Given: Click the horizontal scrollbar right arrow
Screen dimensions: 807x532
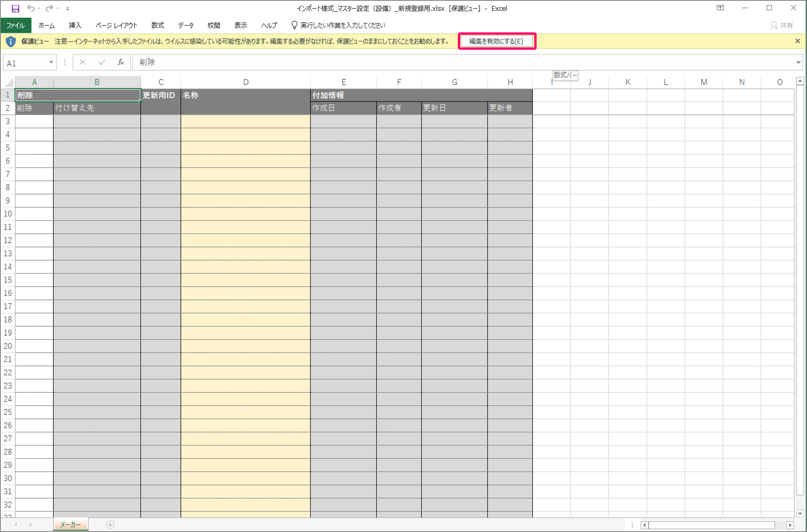Looking at the screenshot, I should pos(790,525).
